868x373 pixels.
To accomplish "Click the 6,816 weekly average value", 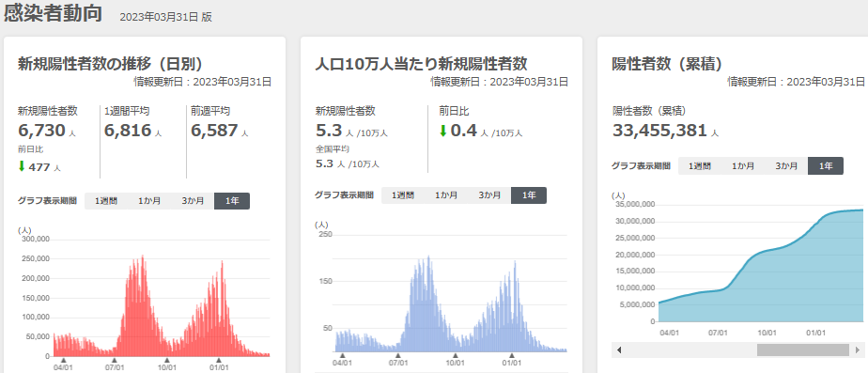I will pos(128,131).
